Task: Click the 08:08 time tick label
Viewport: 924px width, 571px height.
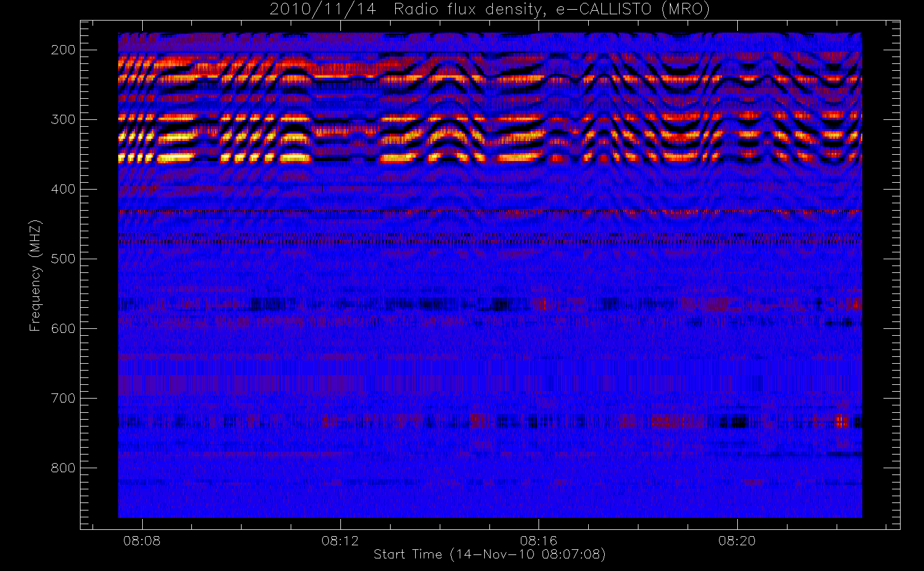Action: 142,541
